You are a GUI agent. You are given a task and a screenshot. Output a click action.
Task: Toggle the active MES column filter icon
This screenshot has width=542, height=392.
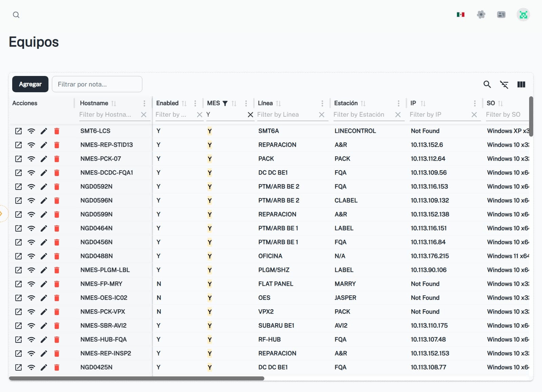pyautogui.click(x=225, y=103)
